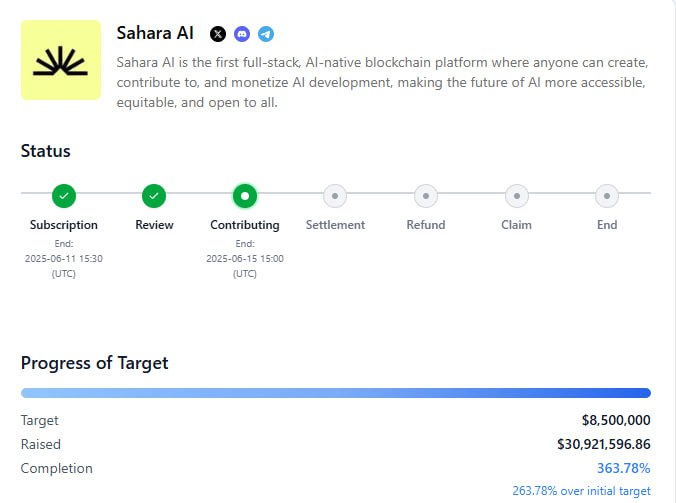Open the Telegram icon next to Sahara AI

tap(266, 34)
